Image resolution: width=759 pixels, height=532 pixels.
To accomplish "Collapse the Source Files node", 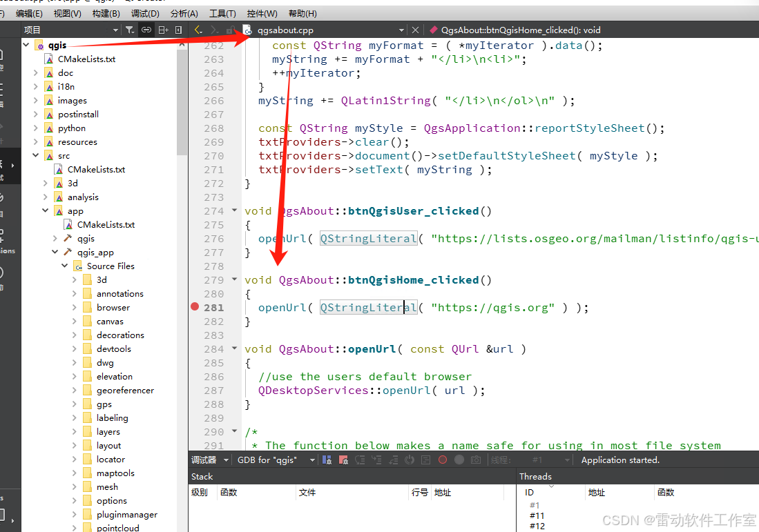I will (65, 266).
